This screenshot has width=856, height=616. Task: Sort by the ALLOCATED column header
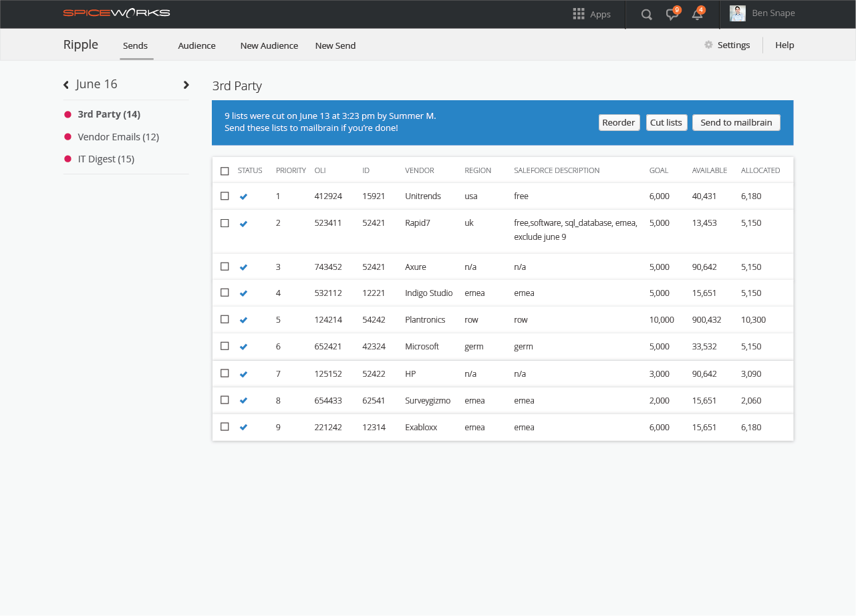[760, 170]
